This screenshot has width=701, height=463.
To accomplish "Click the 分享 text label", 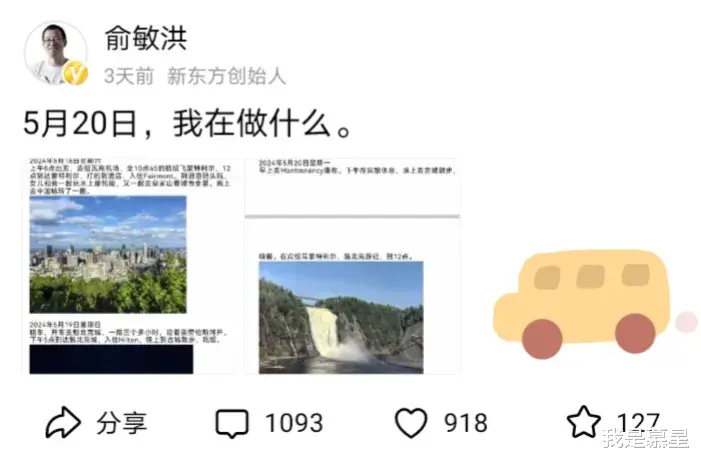I will click(122, 423).
